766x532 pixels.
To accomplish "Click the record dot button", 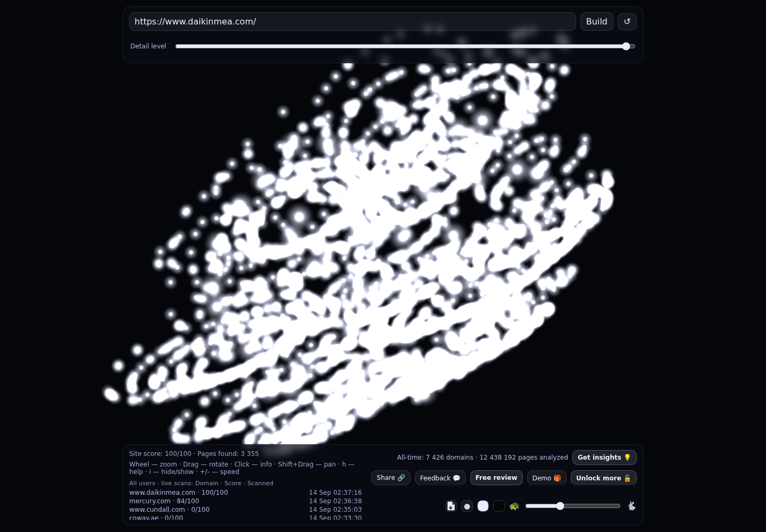I will click(x=467, y=506).
